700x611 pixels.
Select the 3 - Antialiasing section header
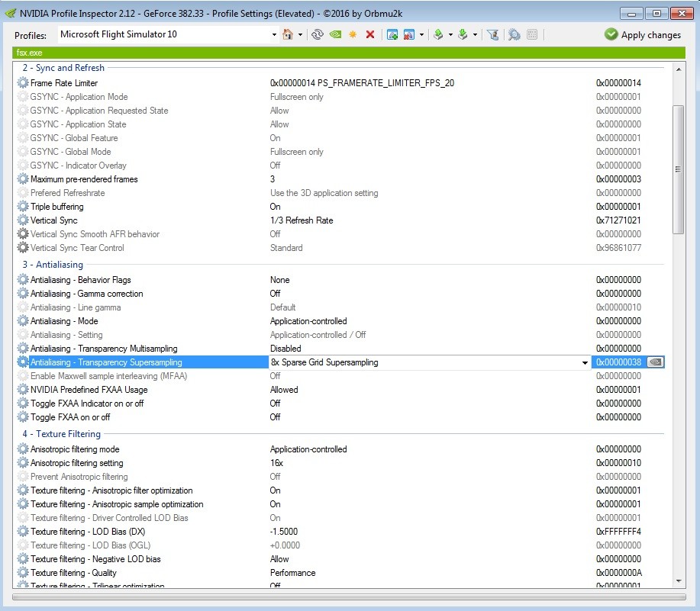click(53, 265)
